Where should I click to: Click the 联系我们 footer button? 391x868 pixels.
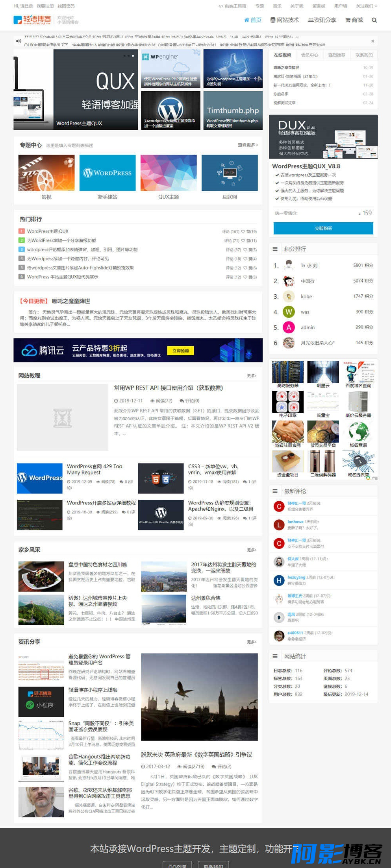[x=213, y=865]
